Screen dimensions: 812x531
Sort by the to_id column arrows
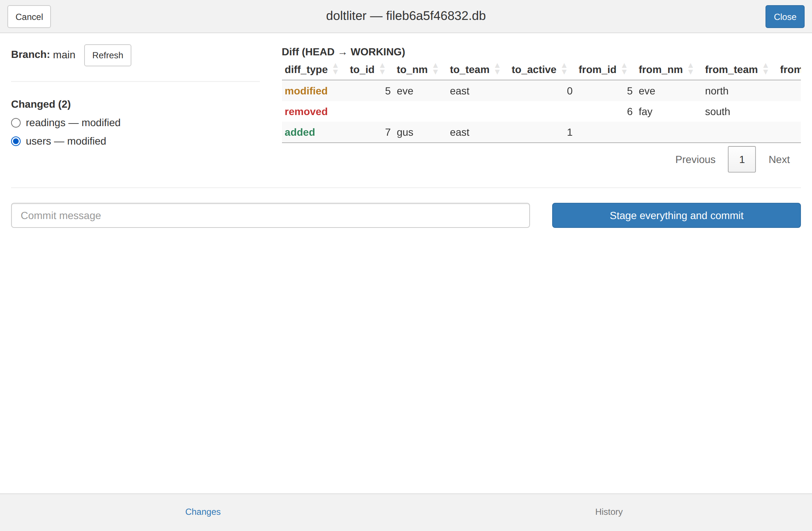click(382, 69)
